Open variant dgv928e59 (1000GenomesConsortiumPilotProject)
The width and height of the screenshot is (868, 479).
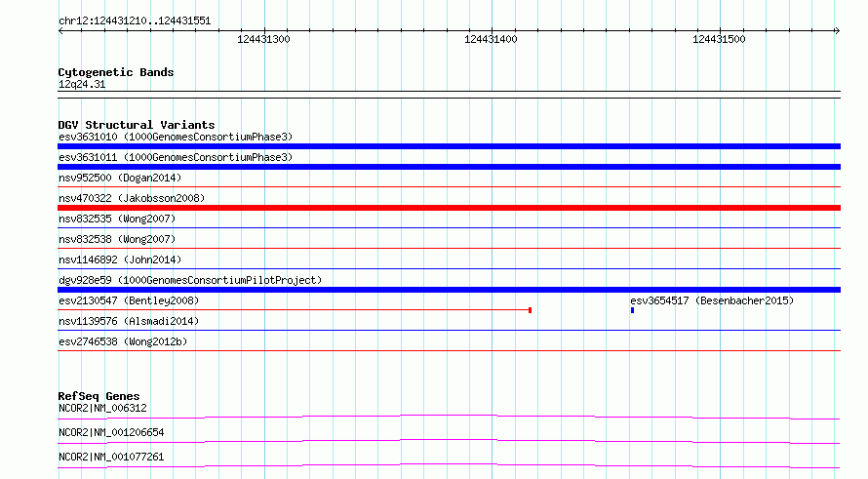(190, 280)
